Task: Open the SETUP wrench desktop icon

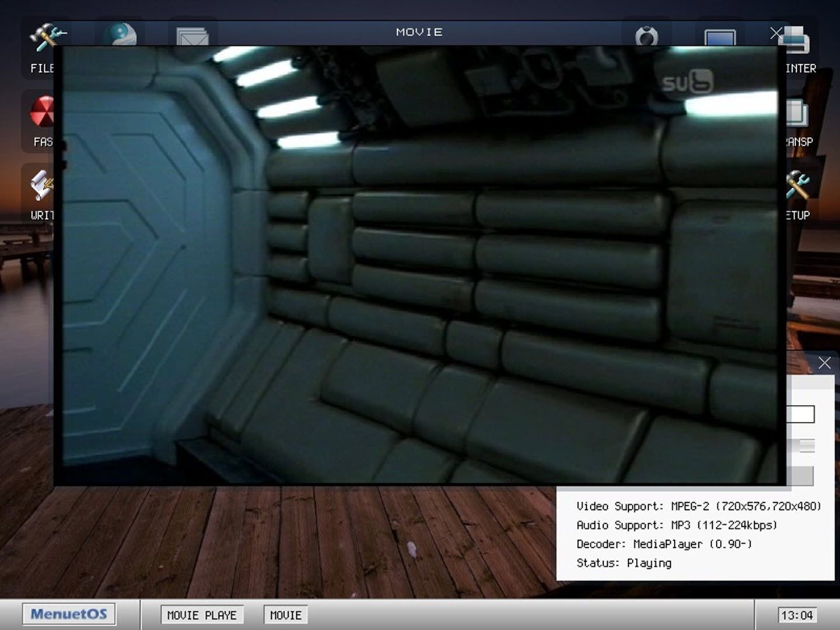Action: click(x=798, y=195)
